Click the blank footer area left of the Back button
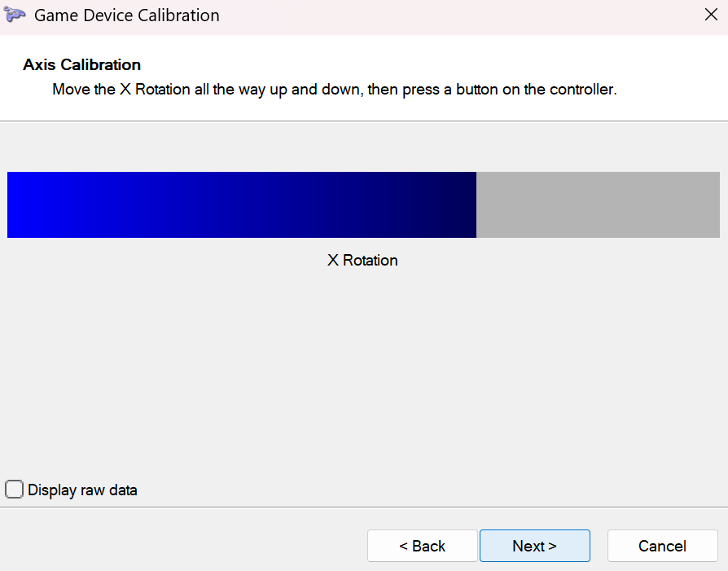The image size is (728, 571). click(179, 546)
